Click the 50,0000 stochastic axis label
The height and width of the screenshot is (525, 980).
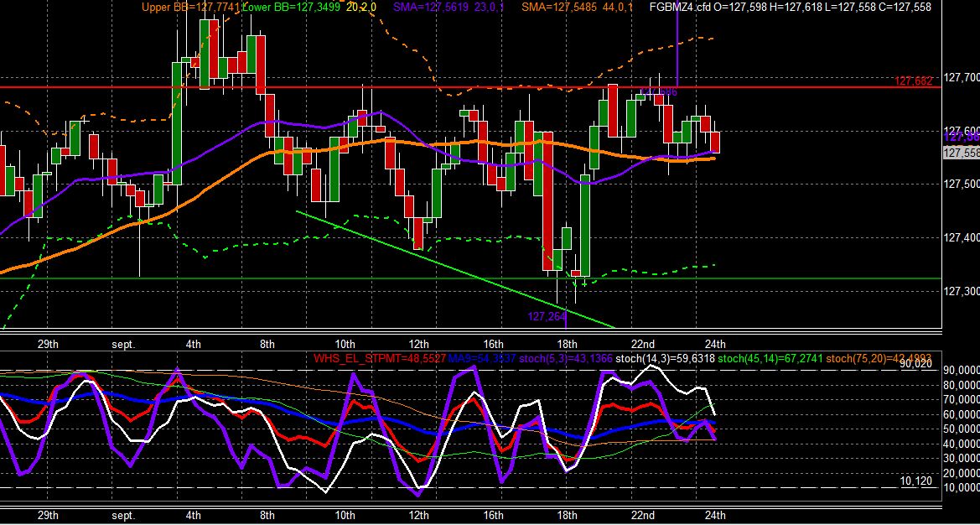(962, 429)
